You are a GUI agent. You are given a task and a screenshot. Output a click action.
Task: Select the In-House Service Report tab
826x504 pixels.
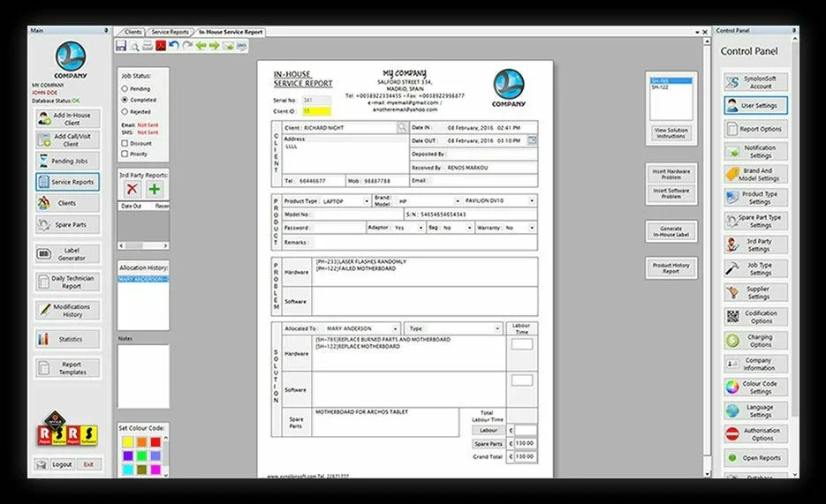click(231, 32)
